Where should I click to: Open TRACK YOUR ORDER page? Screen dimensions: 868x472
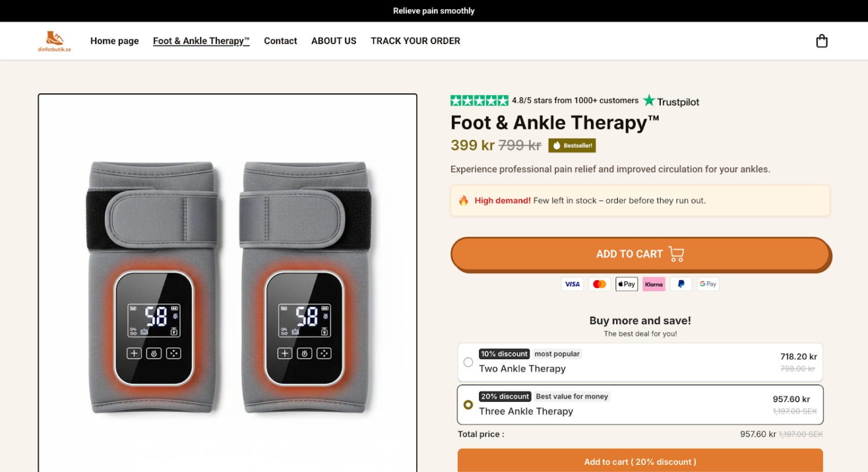click(x=415, y=41)
